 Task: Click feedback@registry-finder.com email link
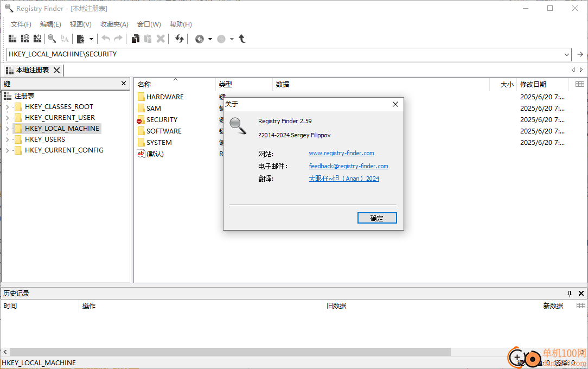tap(348, 166)
